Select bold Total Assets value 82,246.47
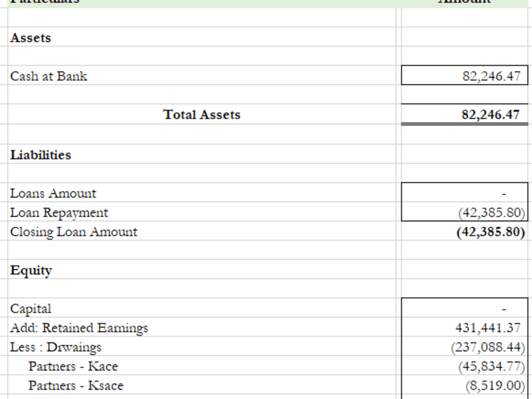This screenshot has height=399, width=532. [x=464, y=114]
